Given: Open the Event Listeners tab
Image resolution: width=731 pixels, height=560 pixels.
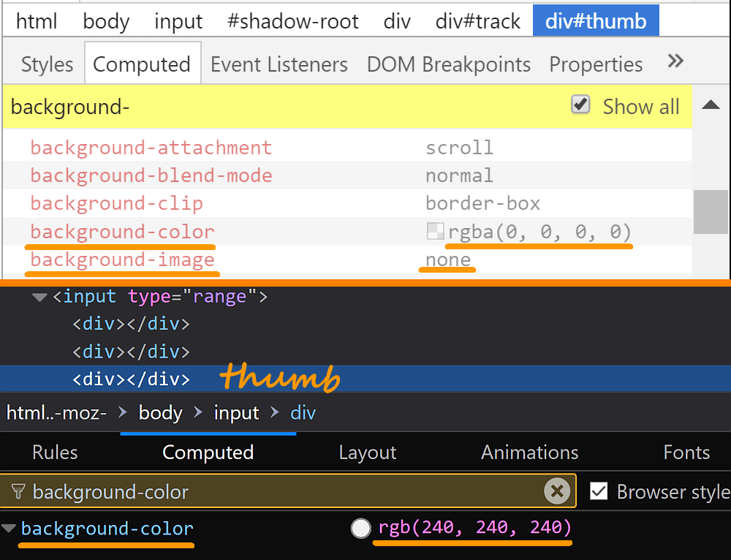Looking at the screenshot, I should 279,64.
